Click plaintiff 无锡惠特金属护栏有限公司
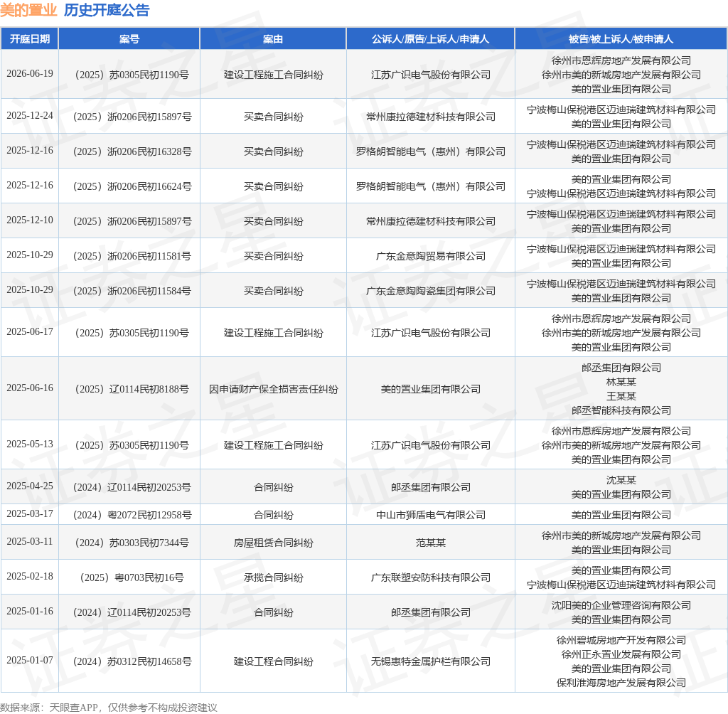 point(430,661)
